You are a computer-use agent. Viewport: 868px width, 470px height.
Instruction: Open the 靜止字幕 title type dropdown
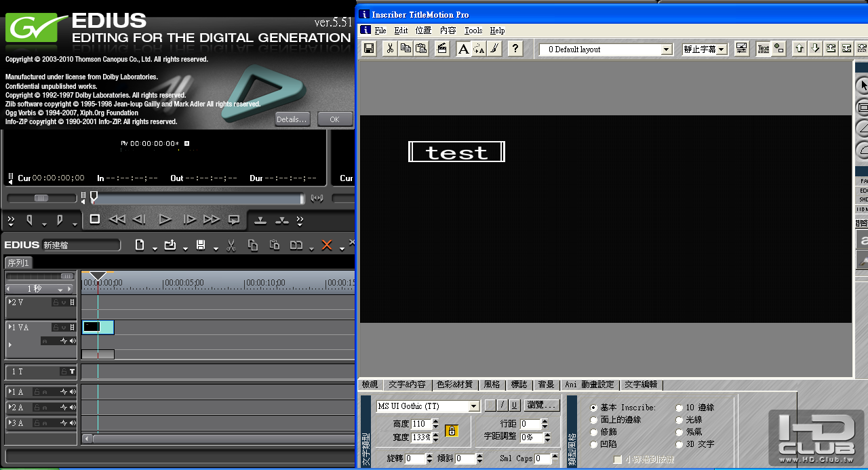click(722, 50)
